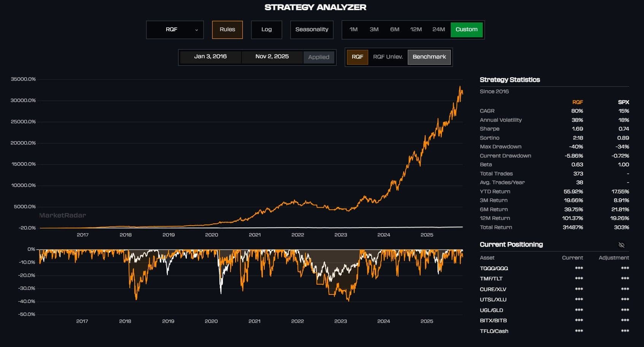Switch to the 24M range
The width and height of the screenshot is (644, 347).
click(x=438, y=30)
